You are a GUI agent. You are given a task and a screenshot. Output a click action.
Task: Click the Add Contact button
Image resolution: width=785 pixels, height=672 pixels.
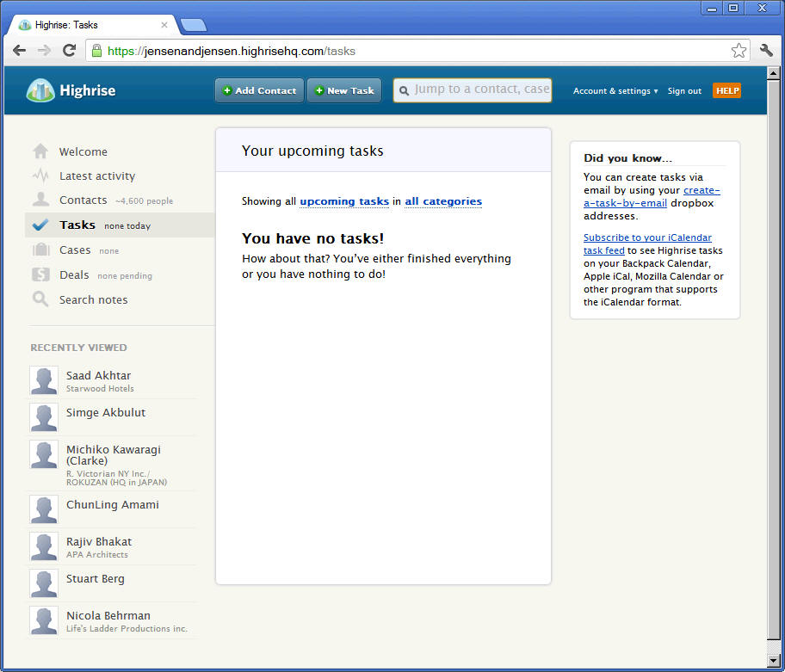tap(259, 90)
